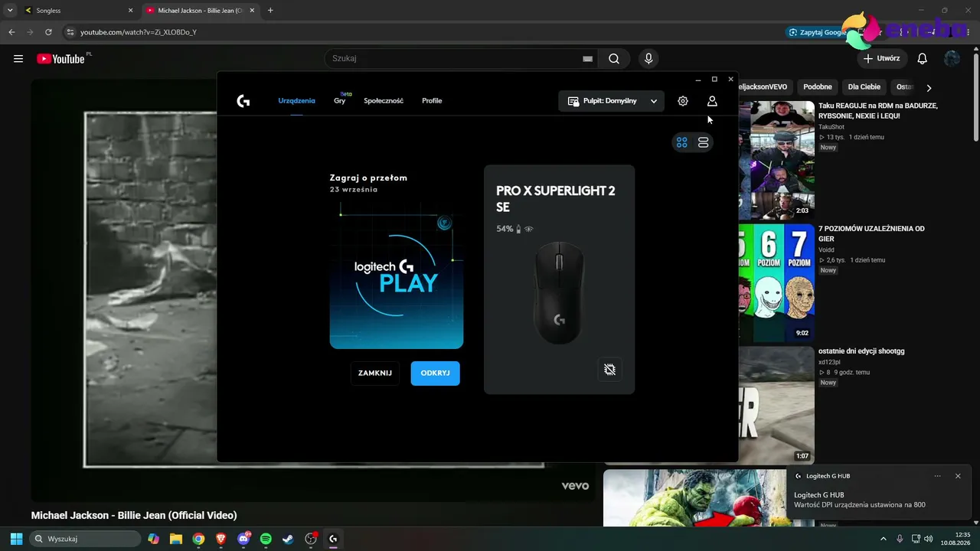This screenshot has height=551, width=980.
Task: Click the PRO X SUPERLIGHT 2 SE device name
Action: [x=556, y=199]
